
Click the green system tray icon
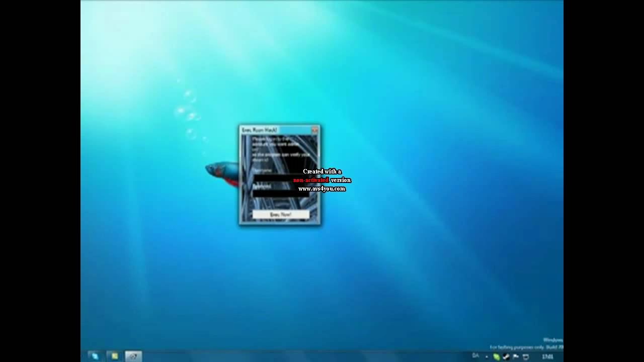point(497,356)
